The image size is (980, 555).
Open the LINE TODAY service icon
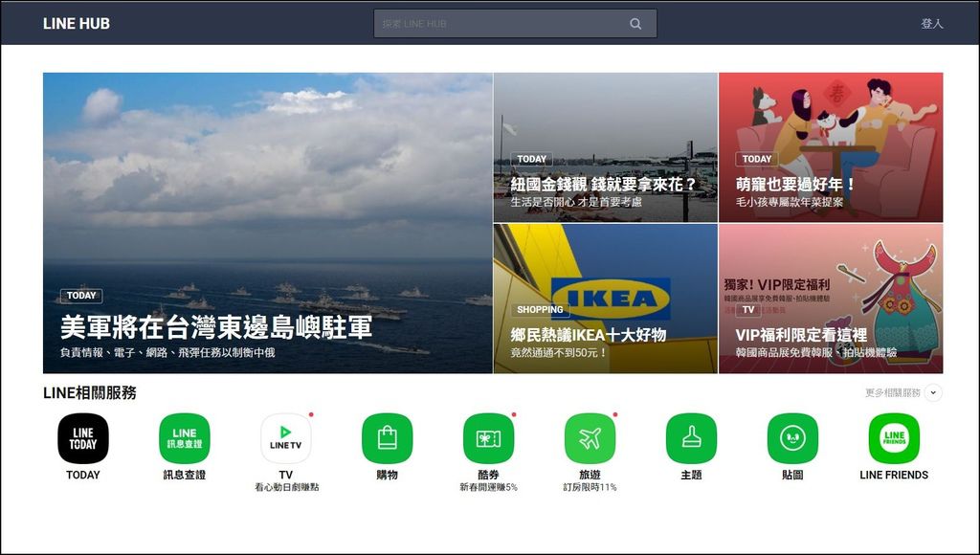click(83, 438)
